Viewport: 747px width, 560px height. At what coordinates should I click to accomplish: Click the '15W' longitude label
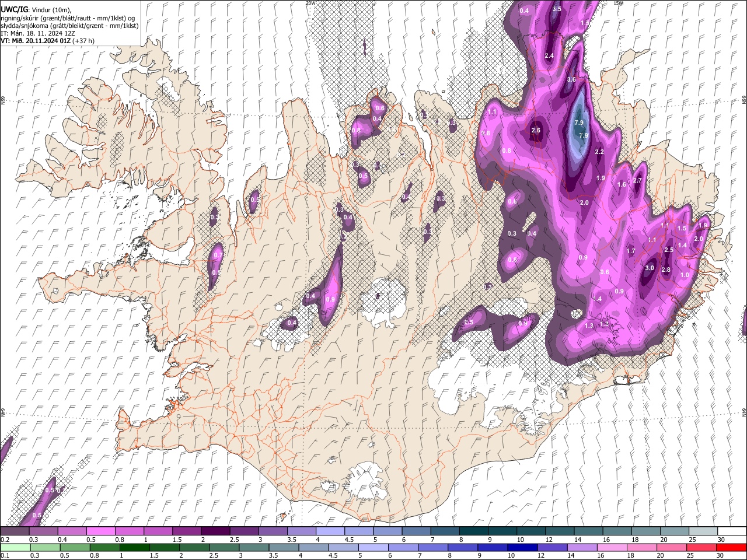618,3
